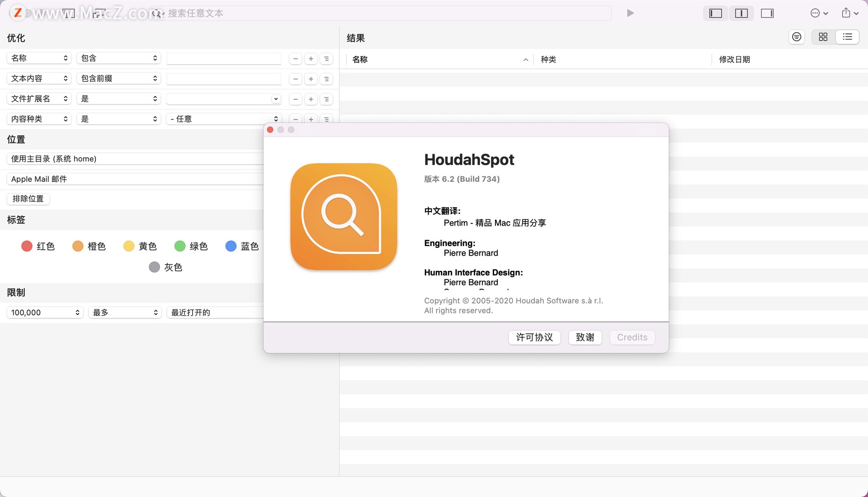Open the 文件扩展名 condition dropdown
This screenshot has height=497, width=868.
118,99
